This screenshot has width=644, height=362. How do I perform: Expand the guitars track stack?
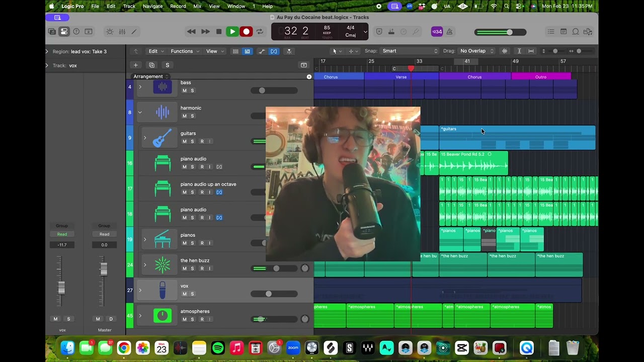(x=145, y=138)
